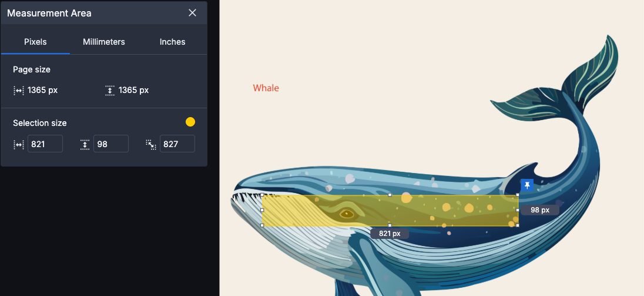Click the bottom-right handle of the yellow selection

click(518, 225)
